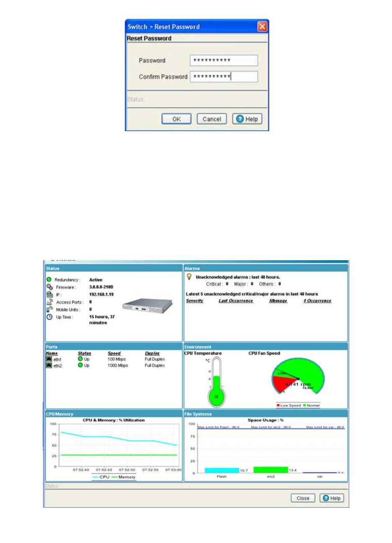Click the IP address network icon
This screenshot has height=543, width=392.
49,295
